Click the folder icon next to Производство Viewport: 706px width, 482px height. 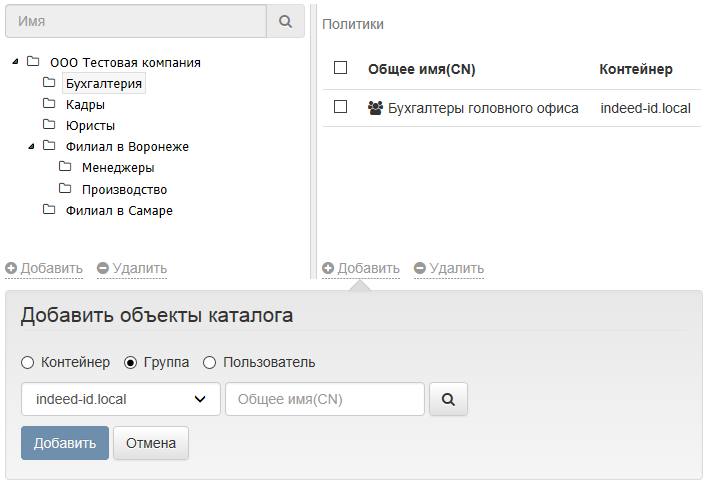65,188
